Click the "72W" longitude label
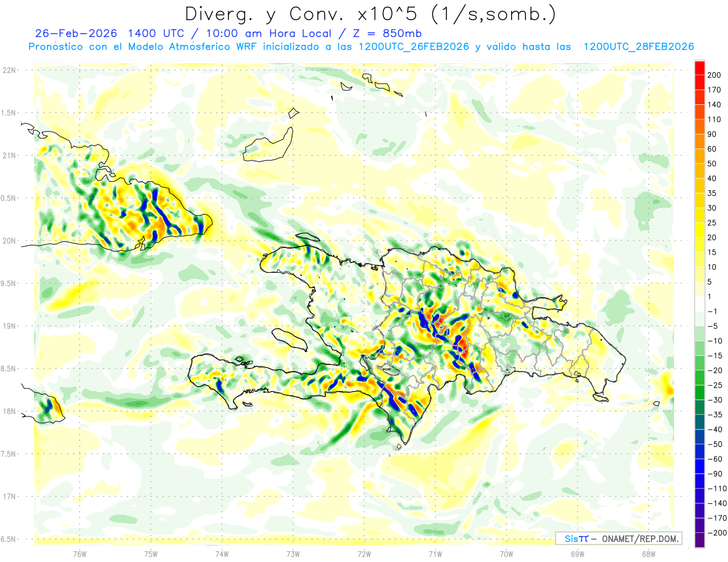The width and height of the screenshot is (728, 562). [364, 554]
